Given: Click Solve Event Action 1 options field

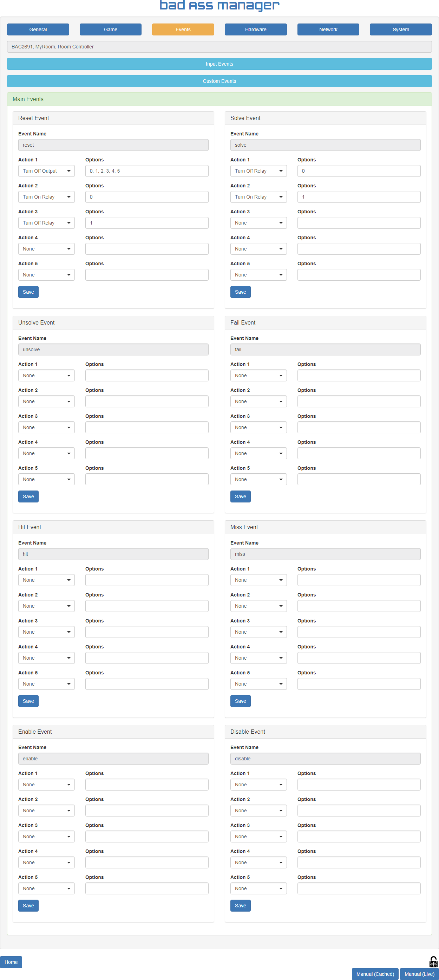Looking at the screenshot, I should coord(359,171).
